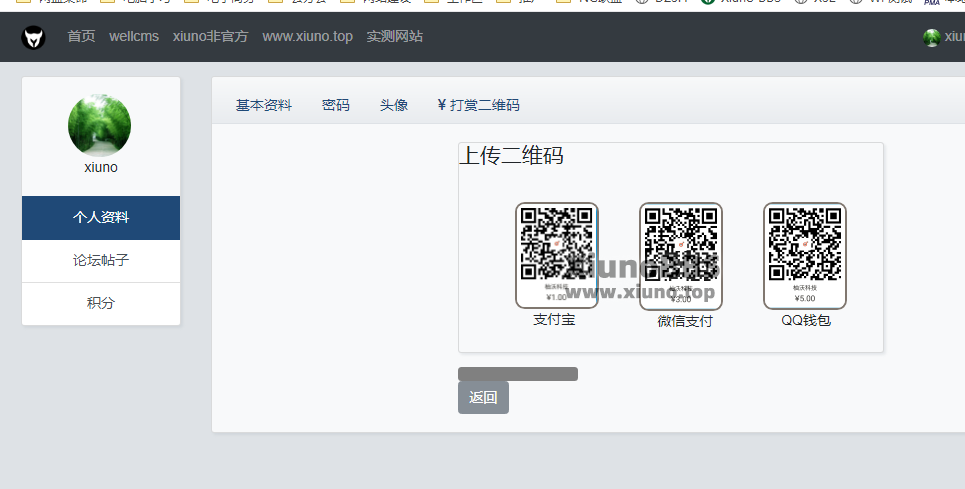Open the 实测网站 navbar link
This screenshot has width=965, height=489.
394,36
